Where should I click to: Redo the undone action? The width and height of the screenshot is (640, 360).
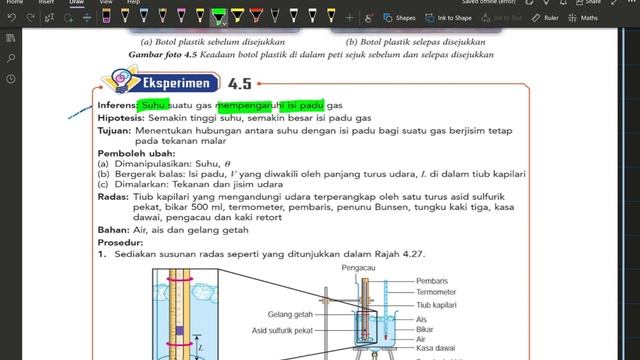30,18
